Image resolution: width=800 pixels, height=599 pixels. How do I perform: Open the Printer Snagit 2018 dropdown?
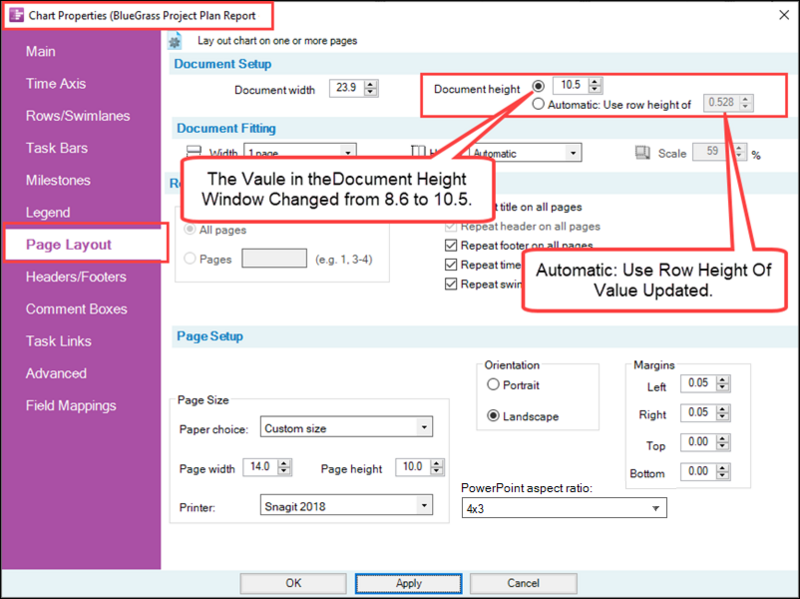346,505
